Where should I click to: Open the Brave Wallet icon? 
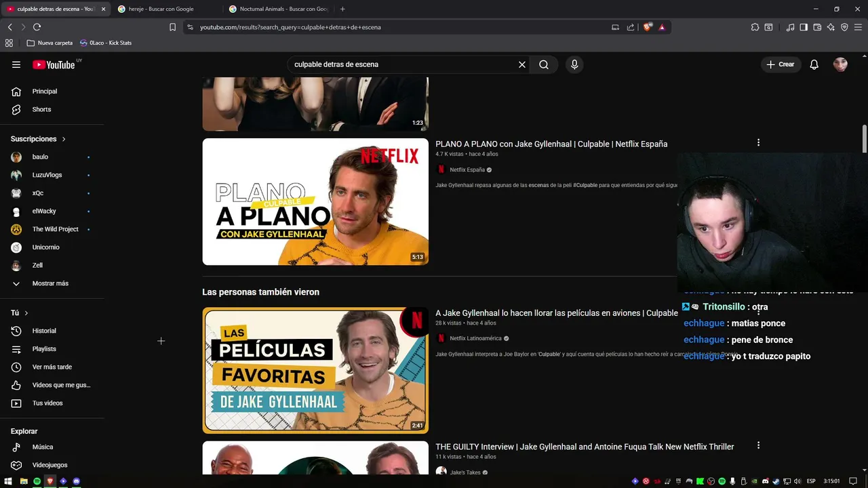(x=817, y=27)
